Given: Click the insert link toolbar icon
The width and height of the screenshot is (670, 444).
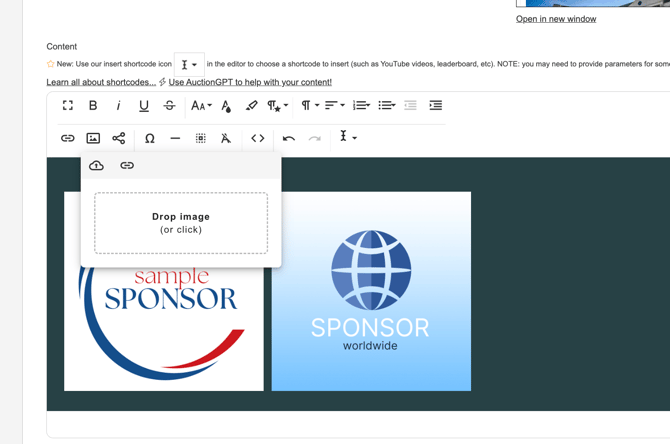Looking at the screenshot, I should pyautogui.click(x=68, y=138).
